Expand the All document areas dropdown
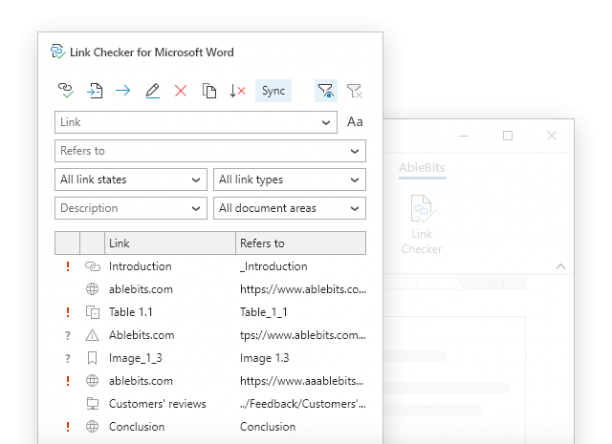Screen dimensions: 612x444 [289, 208]
